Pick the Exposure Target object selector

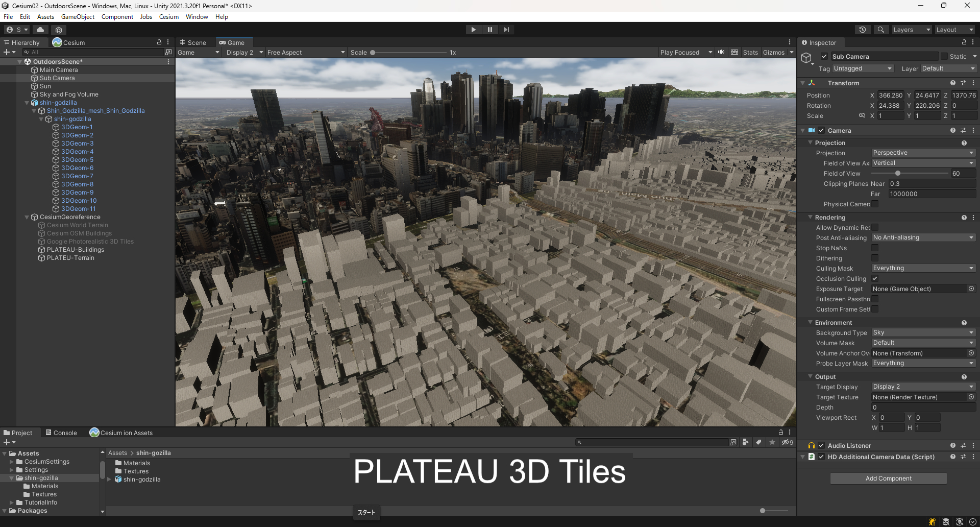pos(971,289)
